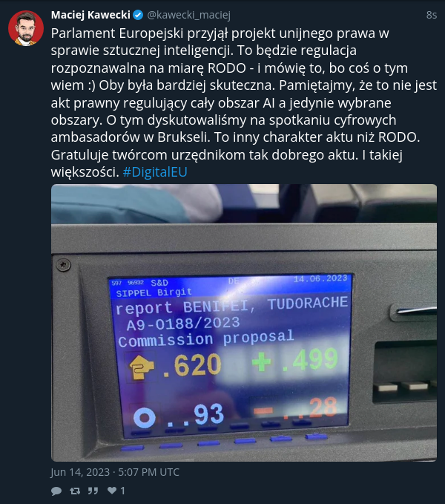Quote the tweet with the quotation marks icon
Image resolution: width=445 pixels, height=504 pixels.
[x=93, y=491]
